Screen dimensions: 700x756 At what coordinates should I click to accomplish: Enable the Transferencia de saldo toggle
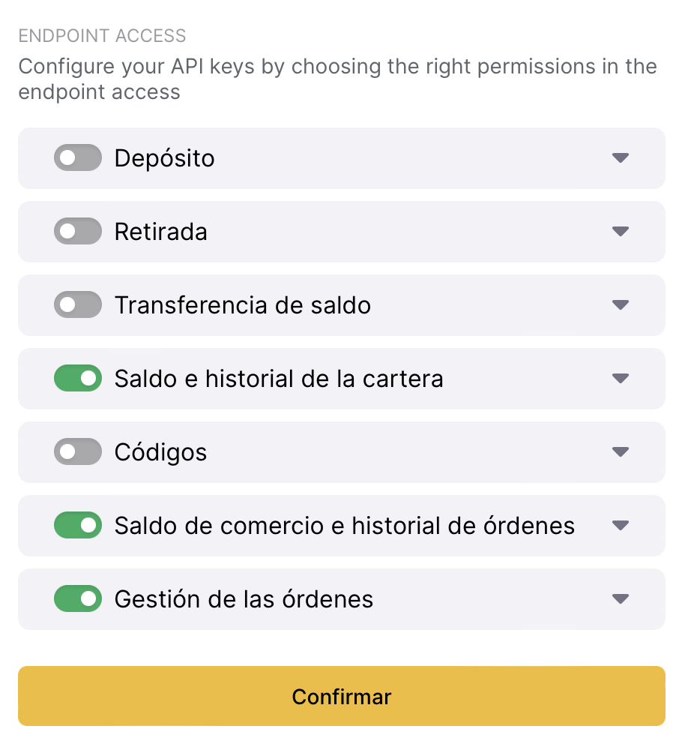[x=77, y=305]
